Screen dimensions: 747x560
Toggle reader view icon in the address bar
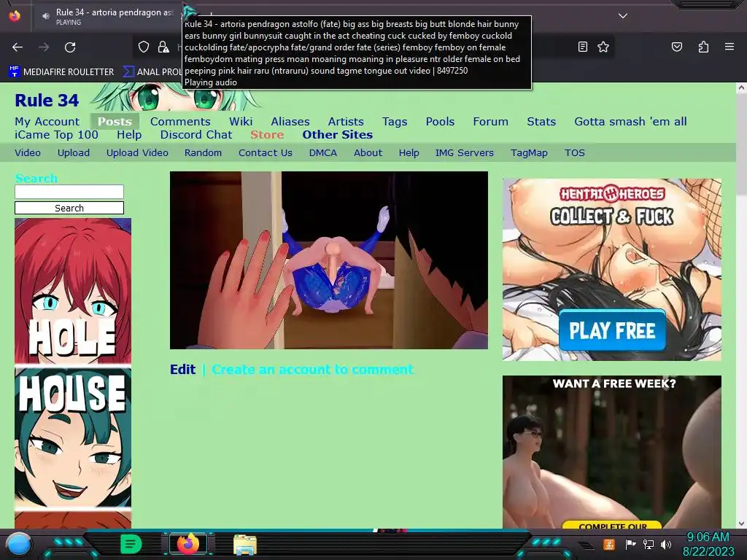(x=583, y=47)
